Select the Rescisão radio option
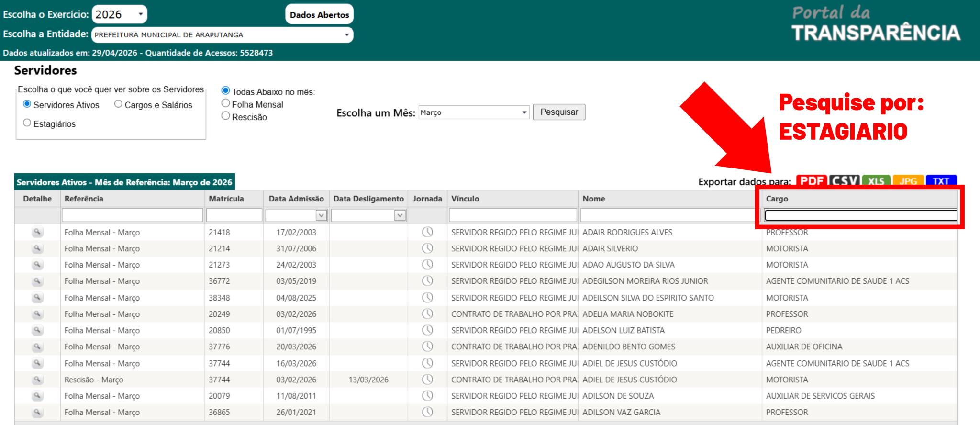The image size is (980, 425). tap(226, 116)
